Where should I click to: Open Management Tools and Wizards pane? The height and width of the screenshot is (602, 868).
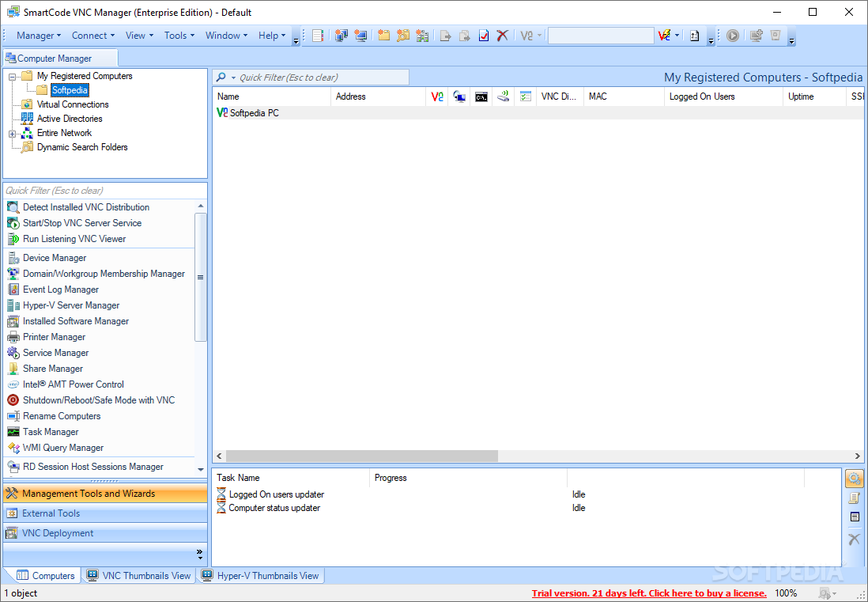(105, 494)
